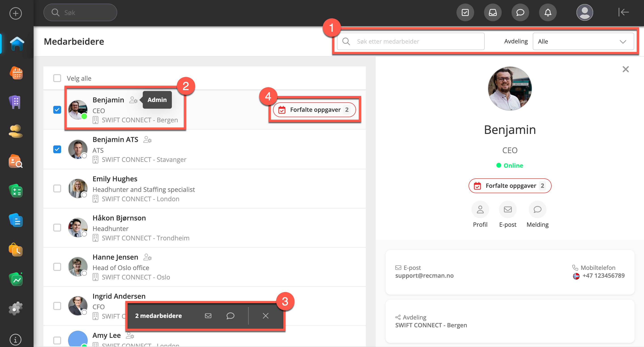This screenshot has width=644, height=347.
Task: Click the chat bubble icon in top bar
Action: point(520,13)
